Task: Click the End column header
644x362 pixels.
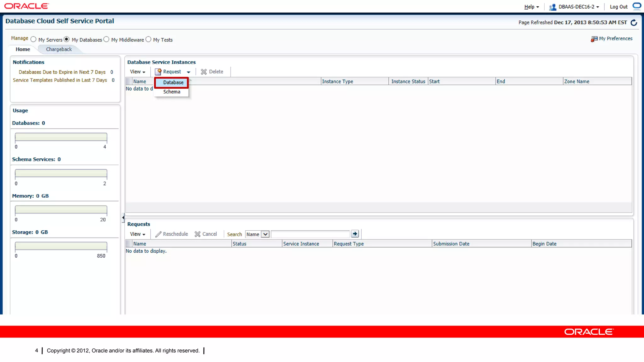Action: [529, 81]
